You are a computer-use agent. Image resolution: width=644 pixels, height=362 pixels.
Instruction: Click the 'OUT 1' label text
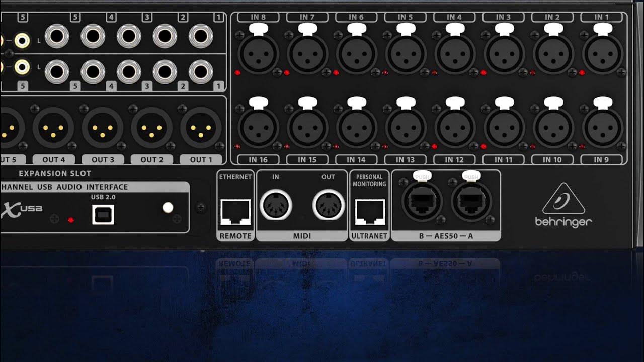(x=201, y=160)
